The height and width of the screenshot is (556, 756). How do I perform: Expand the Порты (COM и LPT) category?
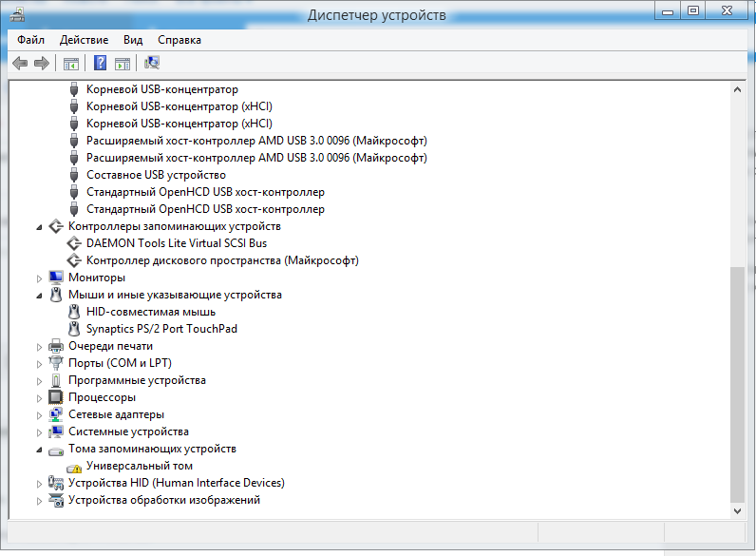coord(39,364)
